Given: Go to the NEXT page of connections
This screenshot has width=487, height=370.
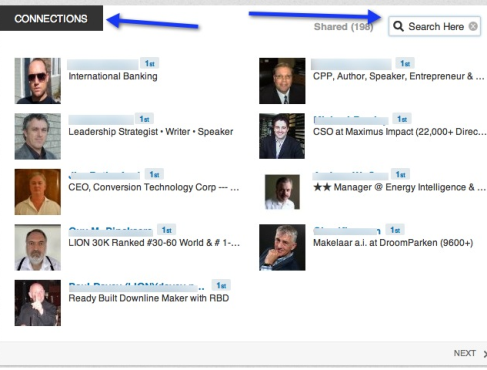Looking at the screenshot, I should [465, 353].
